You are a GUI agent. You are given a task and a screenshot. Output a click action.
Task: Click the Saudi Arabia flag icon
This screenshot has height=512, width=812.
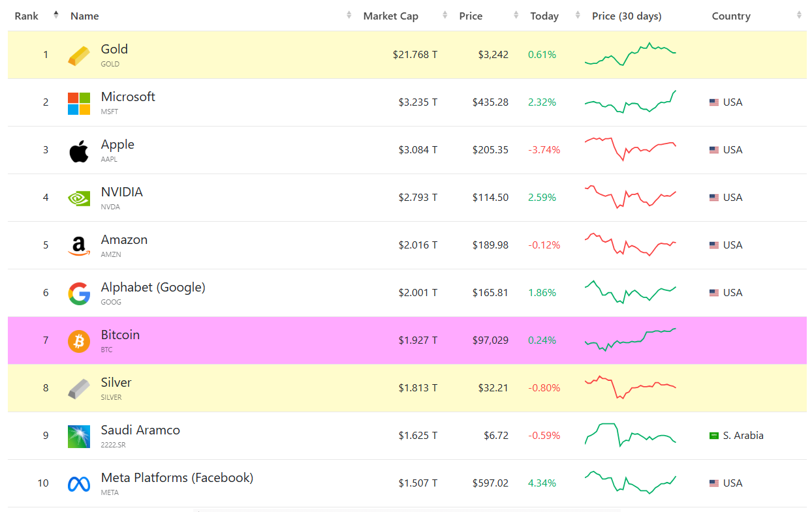click(714, 436)
